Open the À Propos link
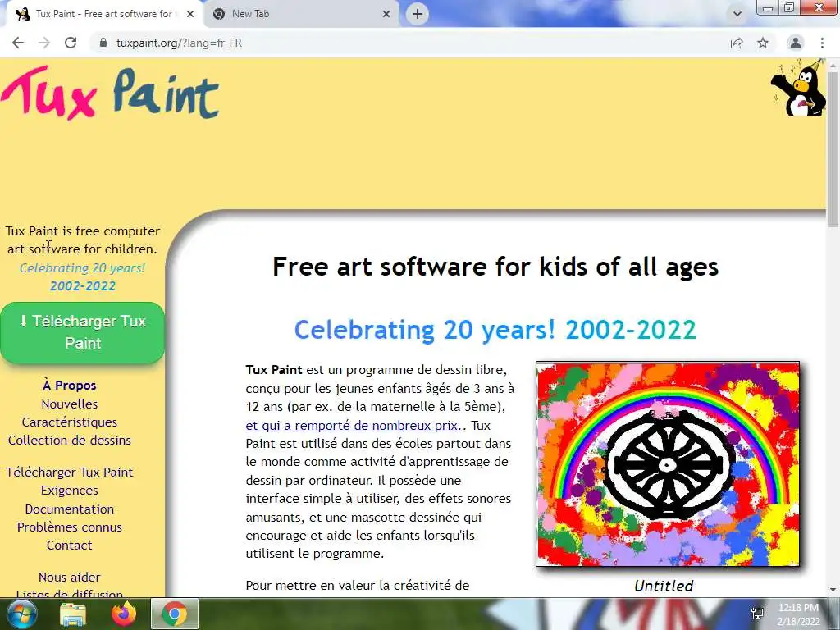840x630 pixels. [70, 386]
